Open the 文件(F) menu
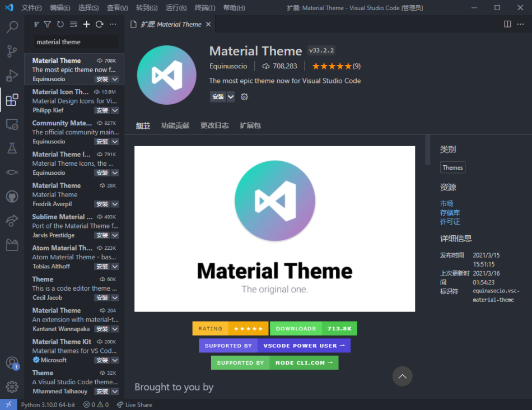The height and width of the screenshot is (410, 532). point(31,8)
